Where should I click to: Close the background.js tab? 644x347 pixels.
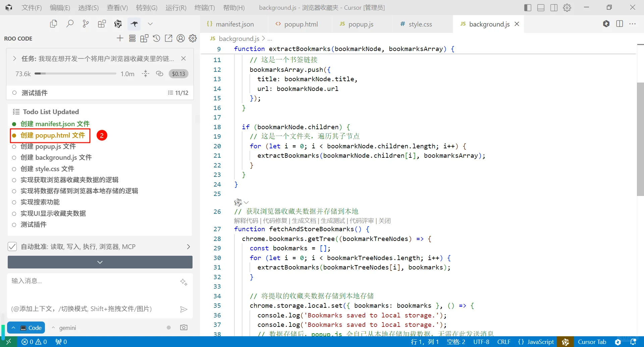(x=517, y=24)
